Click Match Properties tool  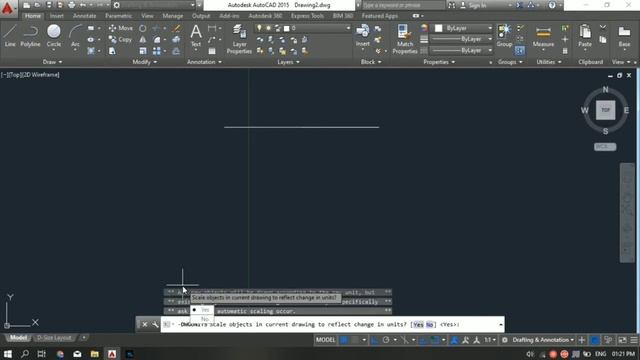[x=405, y=39]
